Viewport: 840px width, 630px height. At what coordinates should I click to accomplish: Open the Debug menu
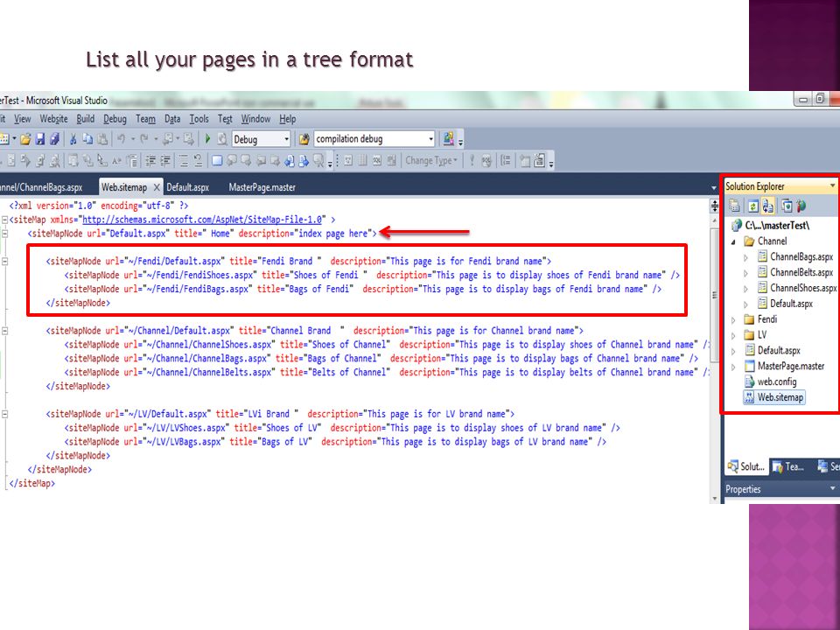click(x=115, y=119)
